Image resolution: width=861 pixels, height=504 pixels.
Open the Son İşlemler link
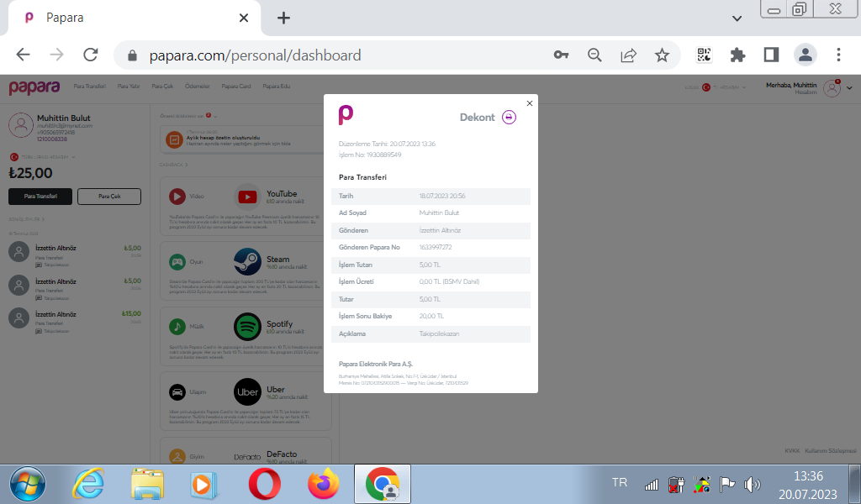pos(26,219)
